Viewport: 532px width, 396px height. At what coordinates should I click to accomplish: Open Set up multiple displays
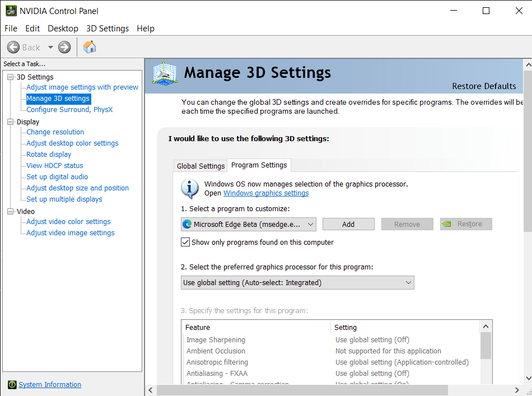pyautogui.click(x=64, y=199)
